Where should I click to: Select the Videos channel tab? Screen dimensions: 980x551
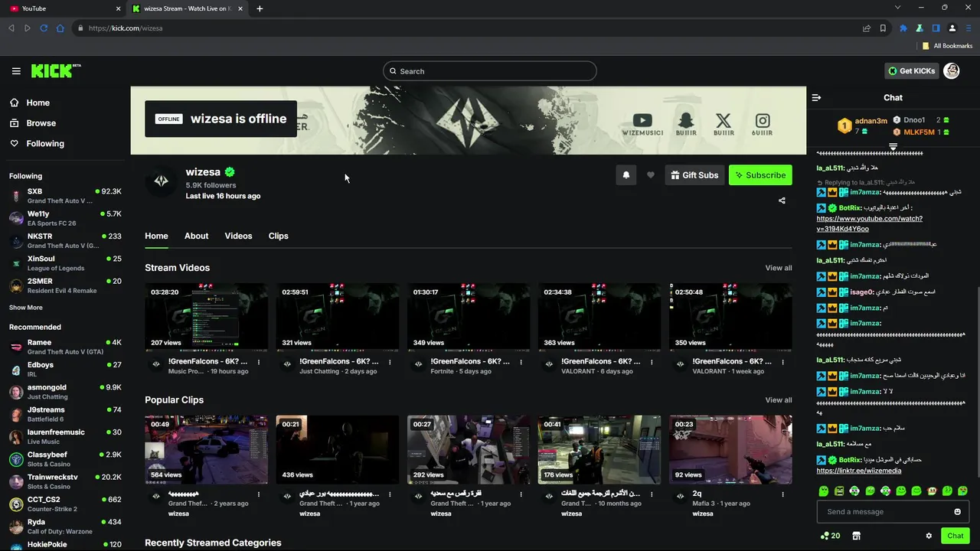(x=238, y=236)
